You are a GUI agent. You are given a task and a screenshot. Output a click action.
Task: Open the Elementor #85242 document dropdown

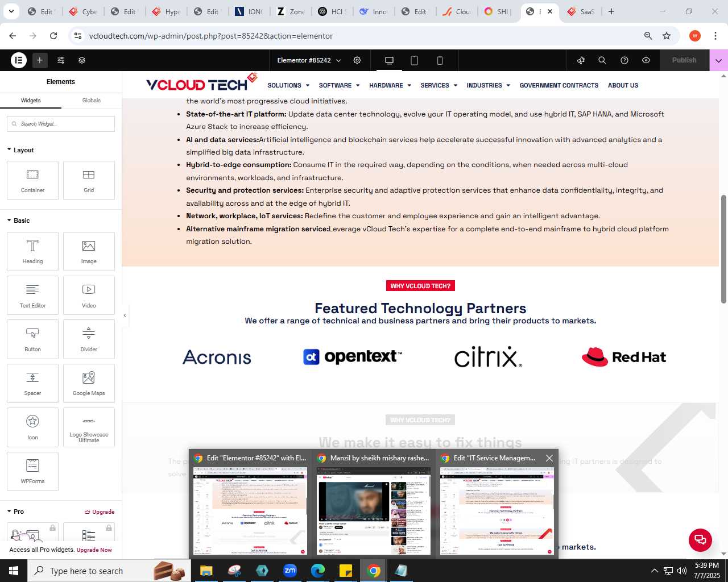pyautogui.click(x=309, y=60)
